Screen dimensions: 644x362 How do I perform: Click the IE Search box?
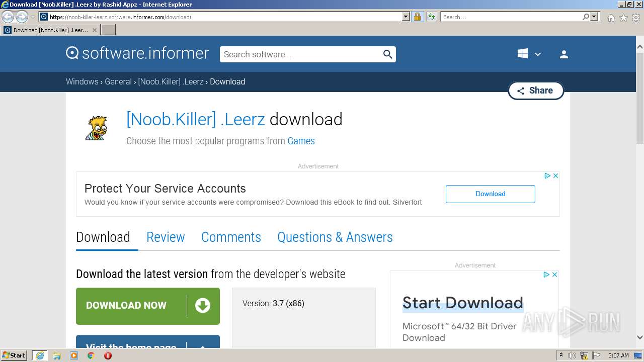pos(511,17)
